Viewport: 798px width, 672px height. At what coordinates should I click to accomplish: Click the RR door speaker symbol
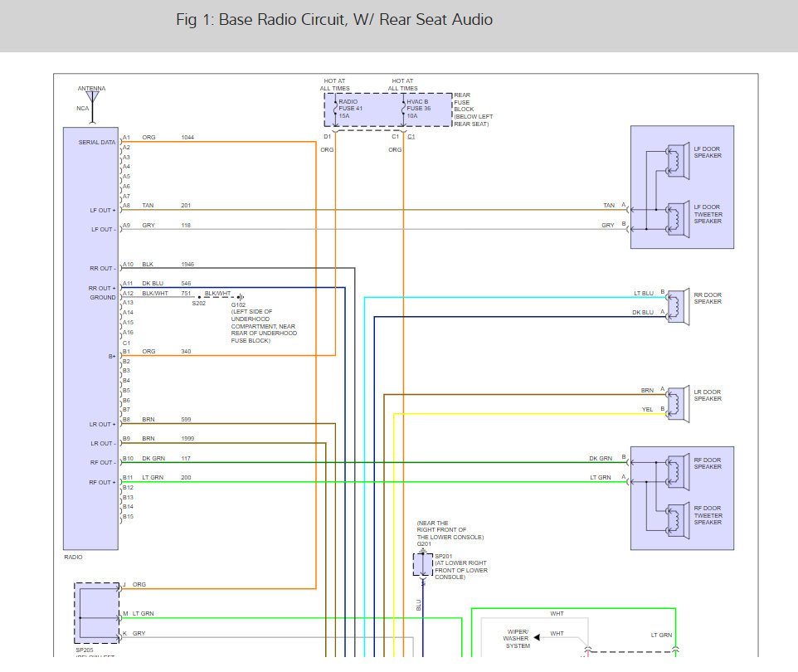tap(678, 307)
